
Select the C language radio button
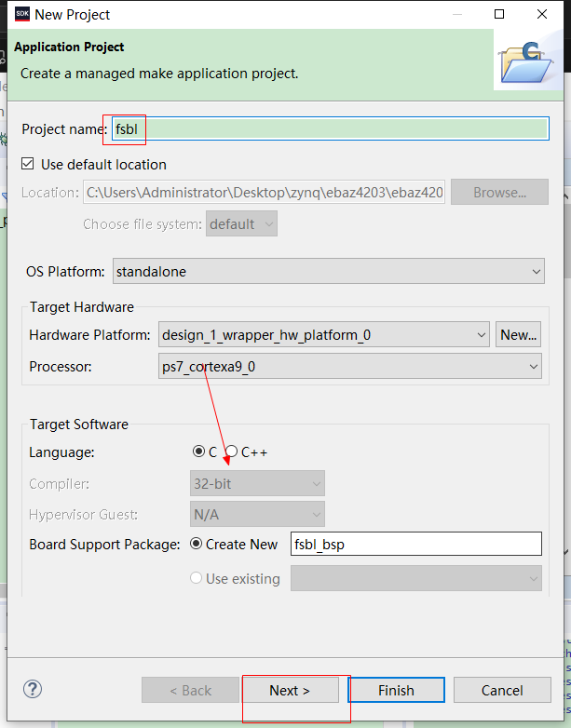pos(198,452)
